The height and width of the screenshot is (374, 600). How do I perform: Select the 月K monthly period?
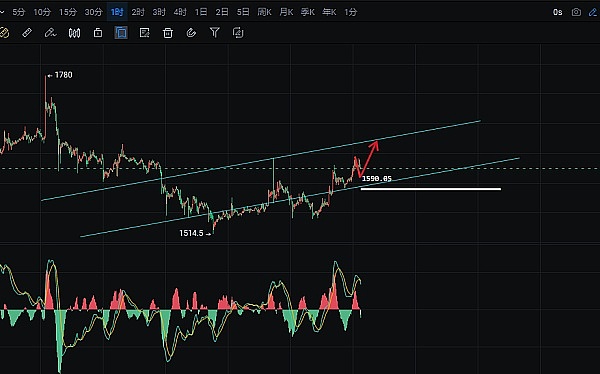point(286,12)
